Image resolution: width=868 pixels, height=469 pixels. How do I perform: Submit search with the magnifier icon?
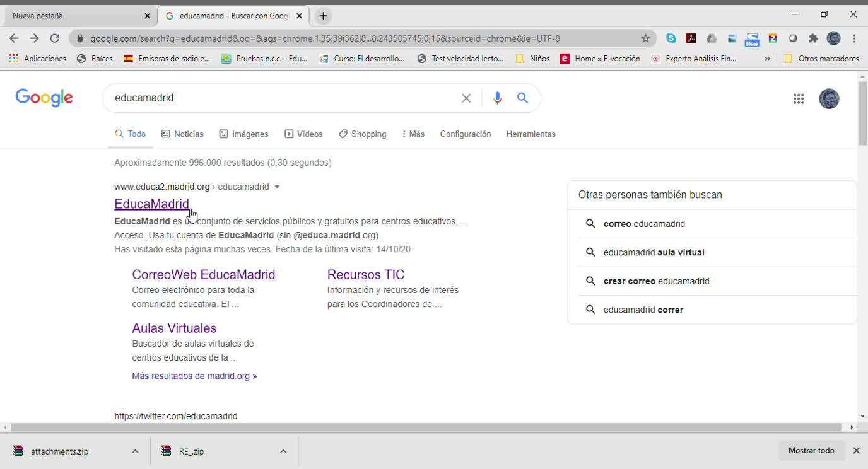pyautogui.click(x=522, y=98)
